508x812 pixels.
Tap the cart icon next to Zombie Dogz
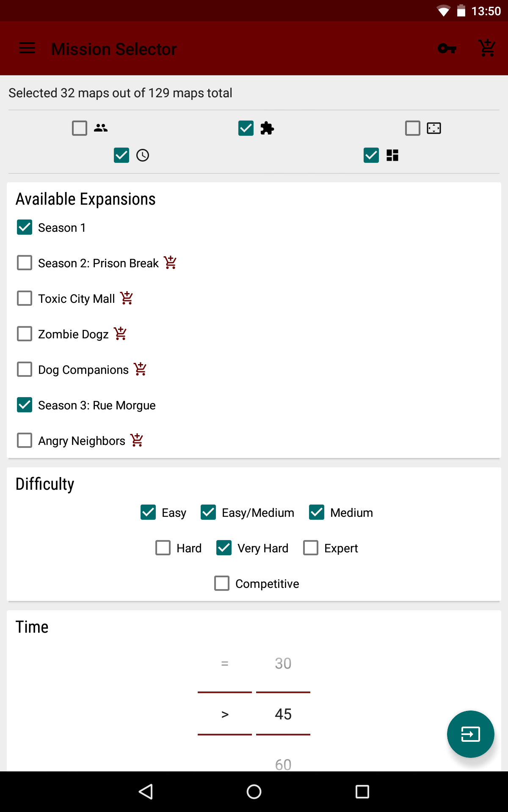[120, 334]
